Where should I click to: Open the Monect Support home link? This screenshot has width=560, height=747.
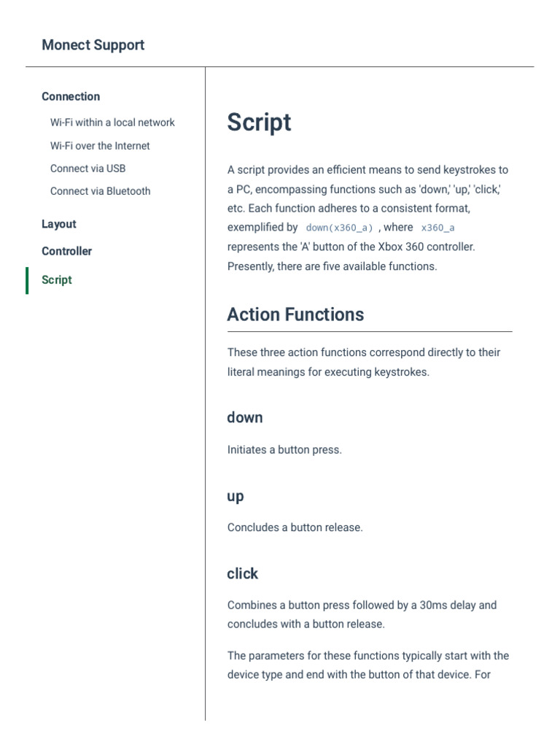point(93,45)
